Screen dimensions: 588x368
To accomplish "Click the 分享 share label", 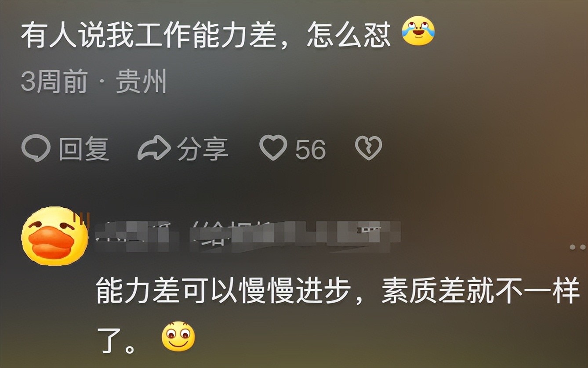I will tap(202, 148).
